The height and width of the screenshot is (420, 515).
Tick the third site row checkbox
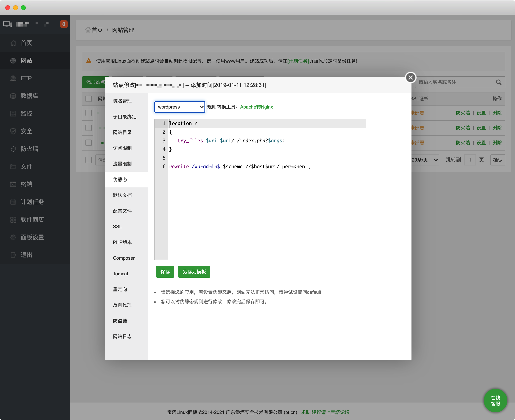(89, 143)
